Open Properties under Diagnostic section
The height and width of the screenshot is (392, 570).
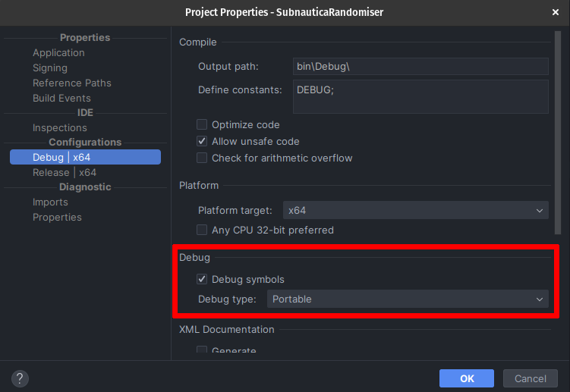tap(57, 218)
